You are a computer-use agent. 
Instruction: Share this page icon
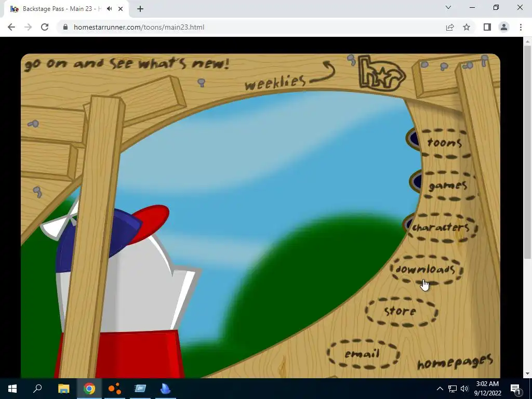click(450, 27)
